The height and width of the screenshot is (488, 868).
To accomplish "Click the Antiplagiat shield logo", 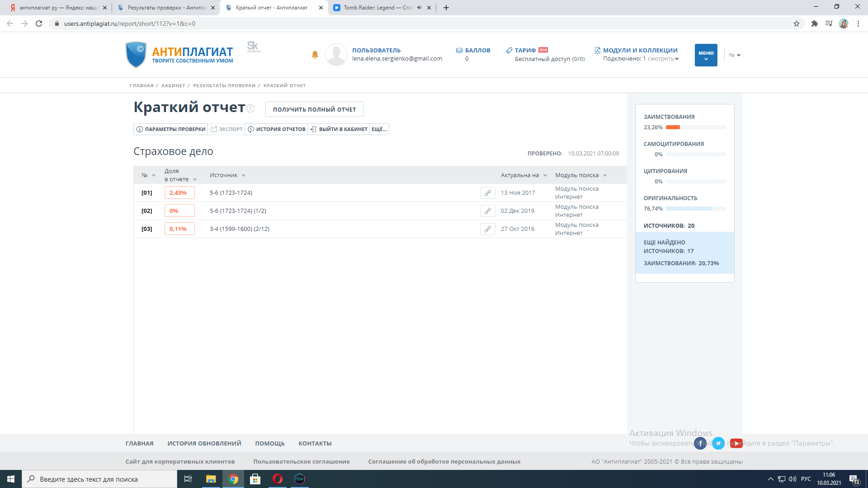I will tap(136, 55).
